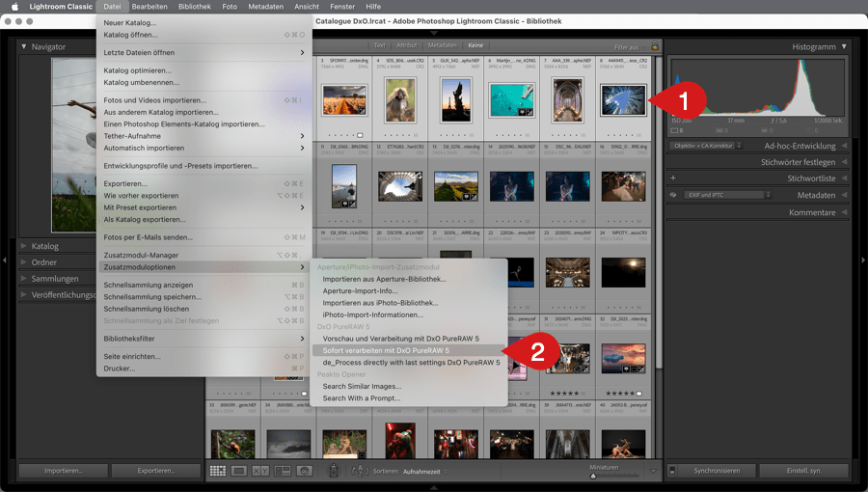Open people face view
The width and height of the screenshot is (868, 492).
coord(304,471)
